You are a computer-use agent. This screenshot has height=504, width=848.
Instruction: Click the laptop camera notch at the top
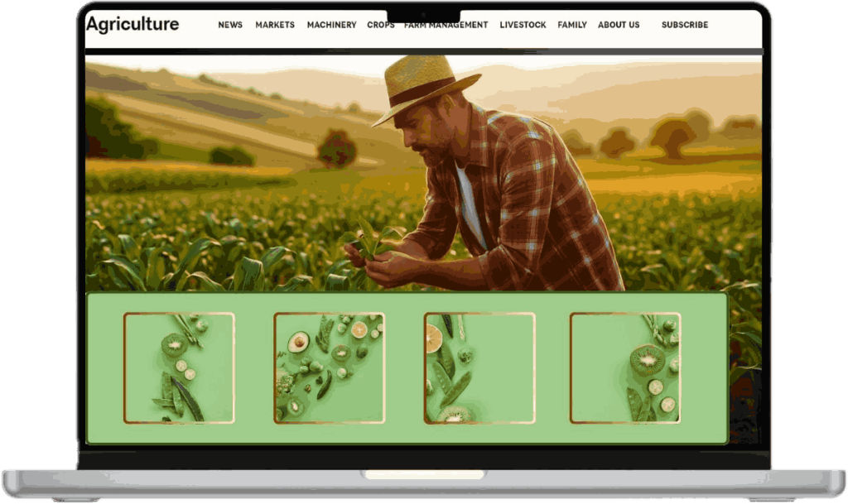[423, 16]
